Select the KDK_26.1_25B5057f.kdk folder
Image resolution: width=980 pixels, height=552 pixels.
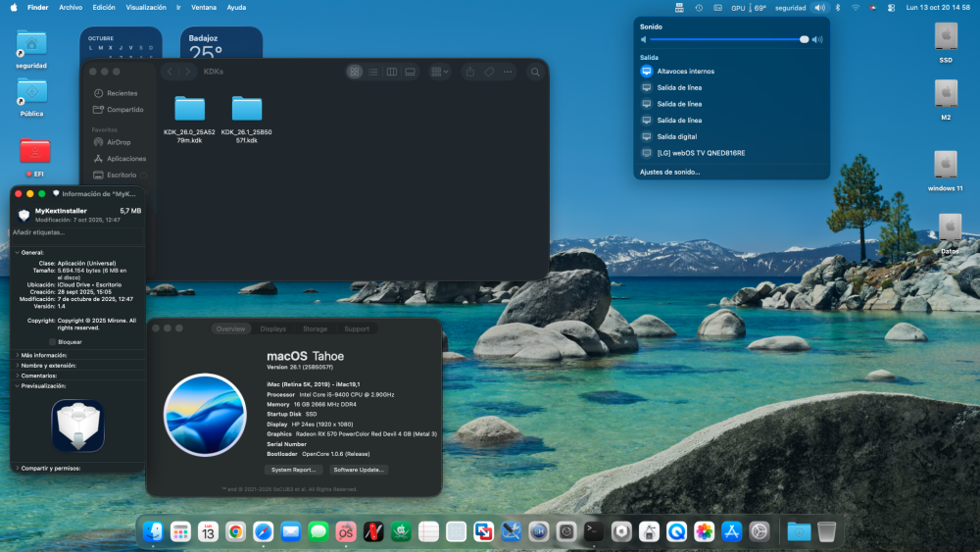click(247, 120)
